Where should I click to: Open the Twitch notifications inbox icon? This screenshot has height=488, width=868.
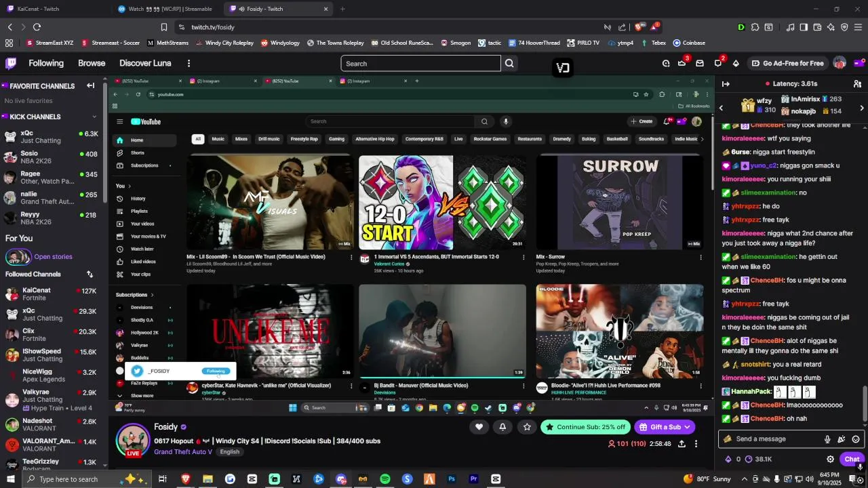(x=700, y=63)
